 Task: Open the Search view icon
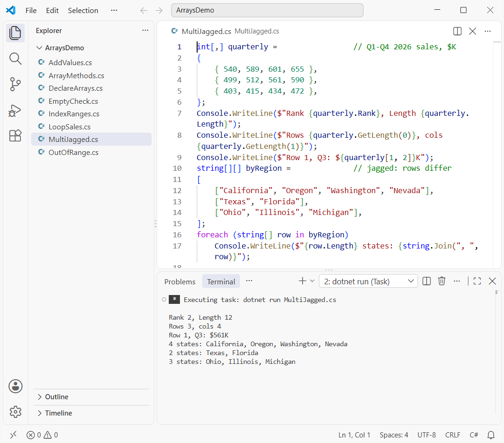coord(15,59)
